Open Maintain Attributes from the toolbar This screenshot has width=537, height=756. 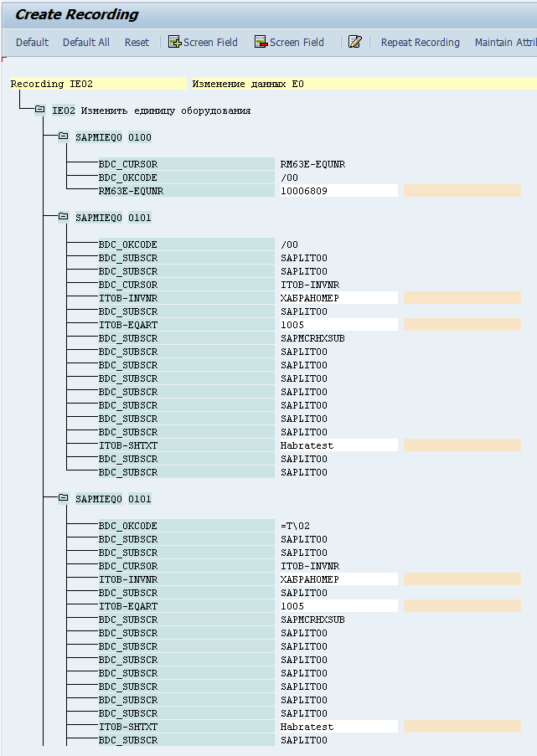click(505, 42)
